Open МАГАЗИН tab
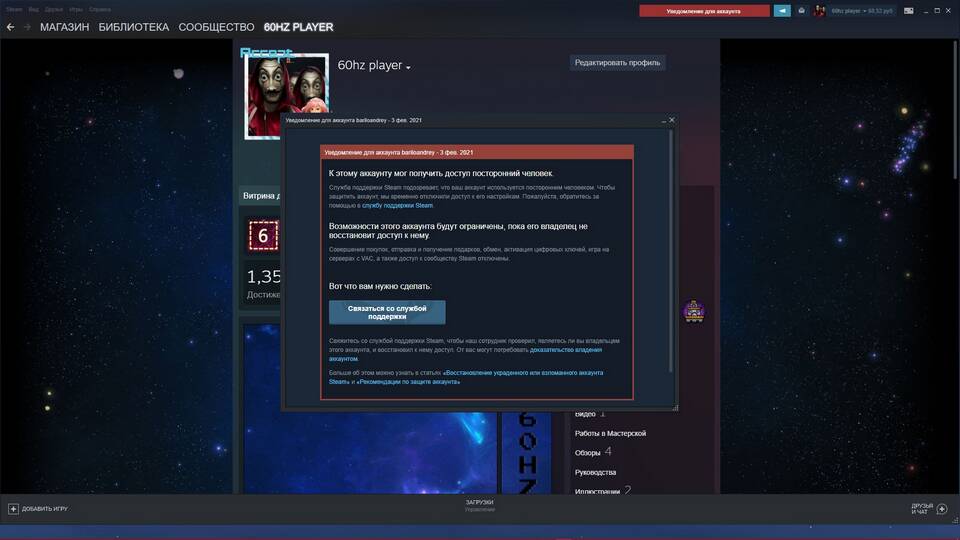Viewport: 960px width, 540px height. (x=64, y=27)
